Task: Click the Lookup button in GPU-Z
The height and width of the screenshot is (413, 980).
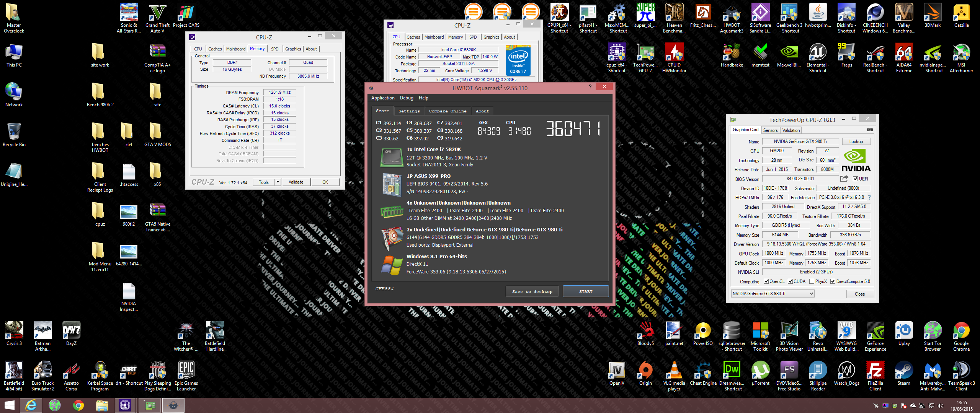Action: point(856,141)
